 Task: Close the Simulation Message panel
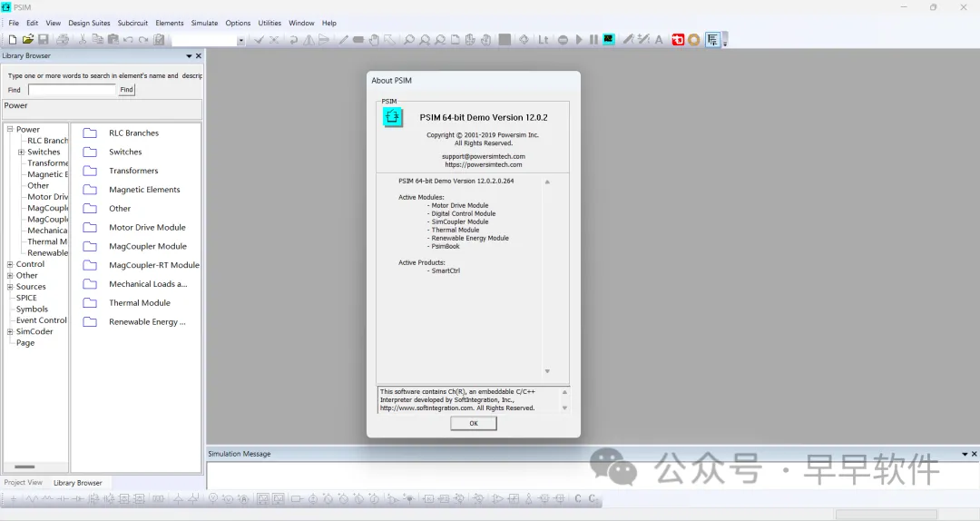(x=974, y=454)
